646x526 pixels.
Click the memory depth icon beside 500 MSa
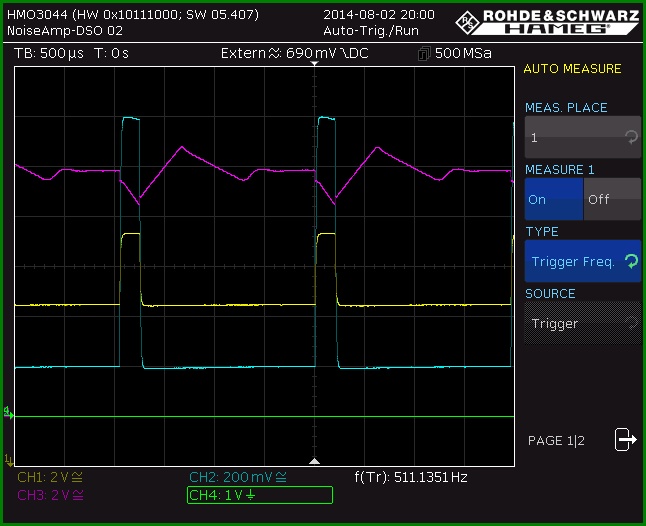[x=424, y=54]
